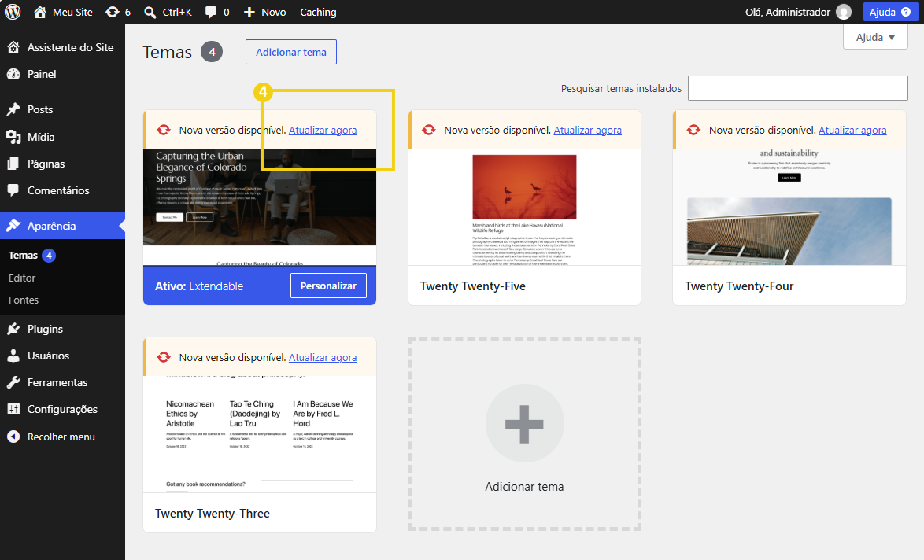Click the Adicionar tema button at top
This screenshot has height=560, width=924.
pos(291,52)
